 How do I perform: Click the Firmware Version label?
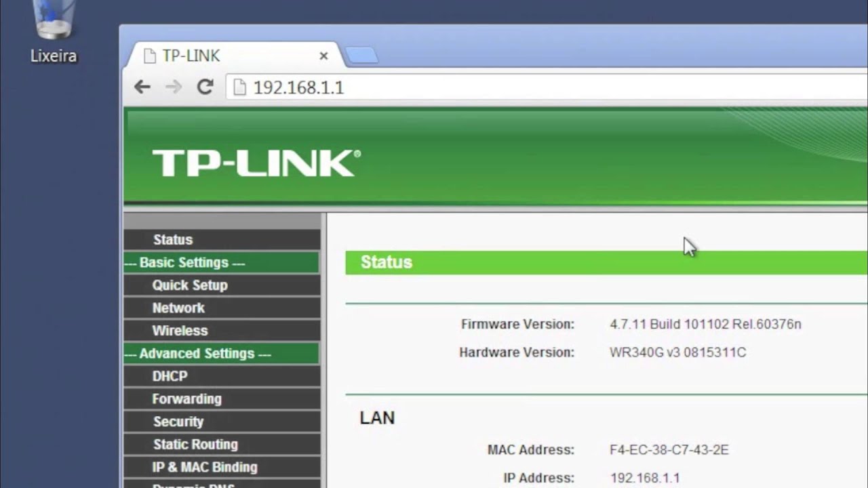(517, 324)
